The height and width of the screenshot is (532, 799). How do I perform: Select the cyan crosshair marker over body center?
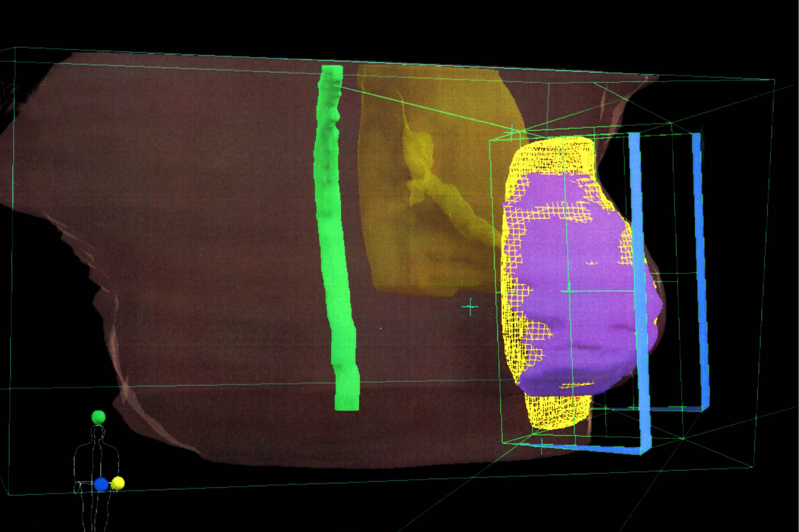pyautogui.click(x=470, y=307)
